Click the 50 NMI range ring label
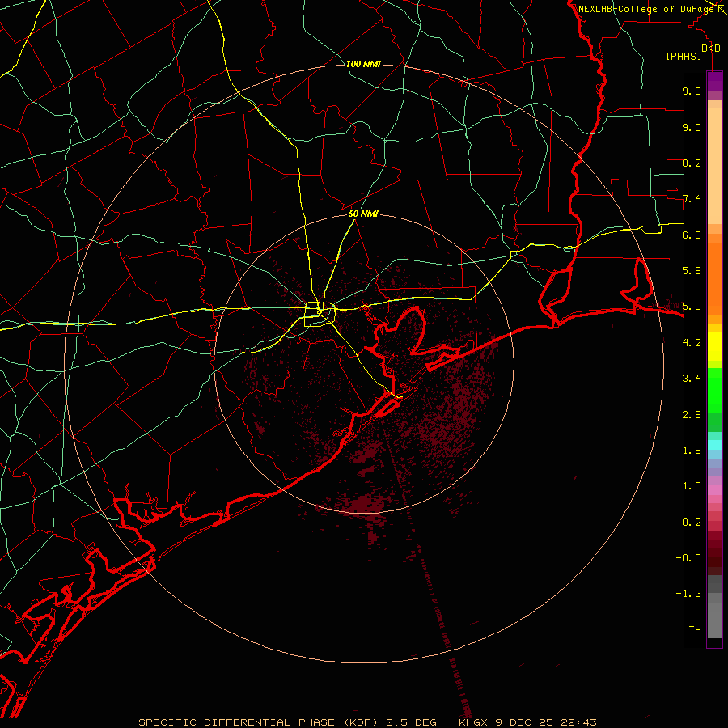 pos(363,214)
